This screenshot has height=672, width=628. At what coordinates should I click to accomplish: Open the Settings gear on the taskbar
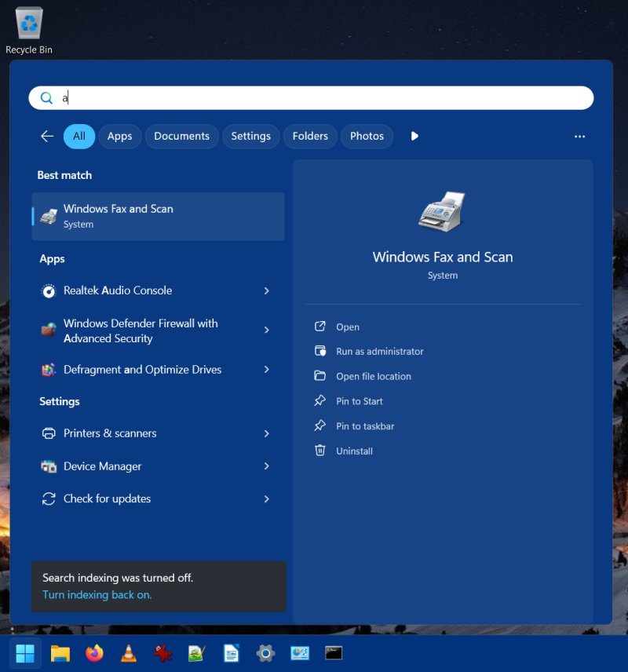[265, 654]
